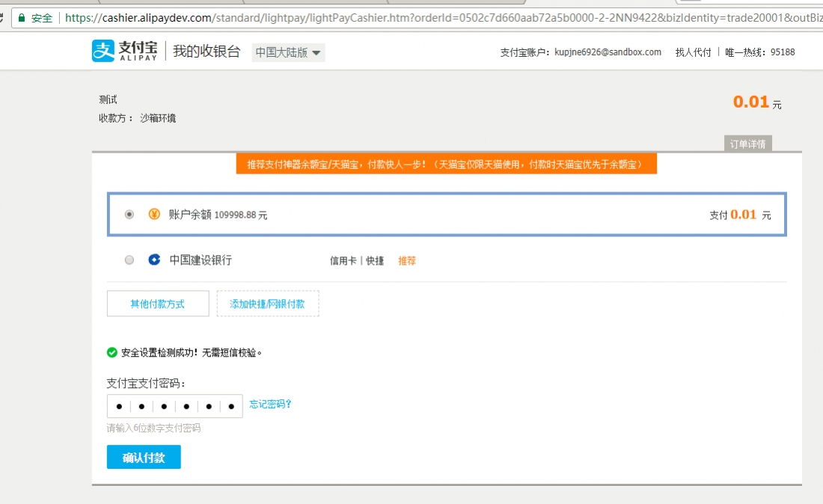
Task: Click the 忘记密码? link
Action: coord(270,404)
